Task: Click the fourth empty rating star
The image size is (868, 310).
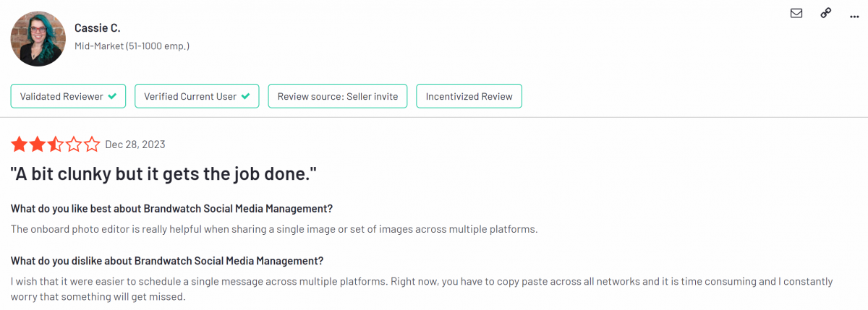Action: [74, 145]
